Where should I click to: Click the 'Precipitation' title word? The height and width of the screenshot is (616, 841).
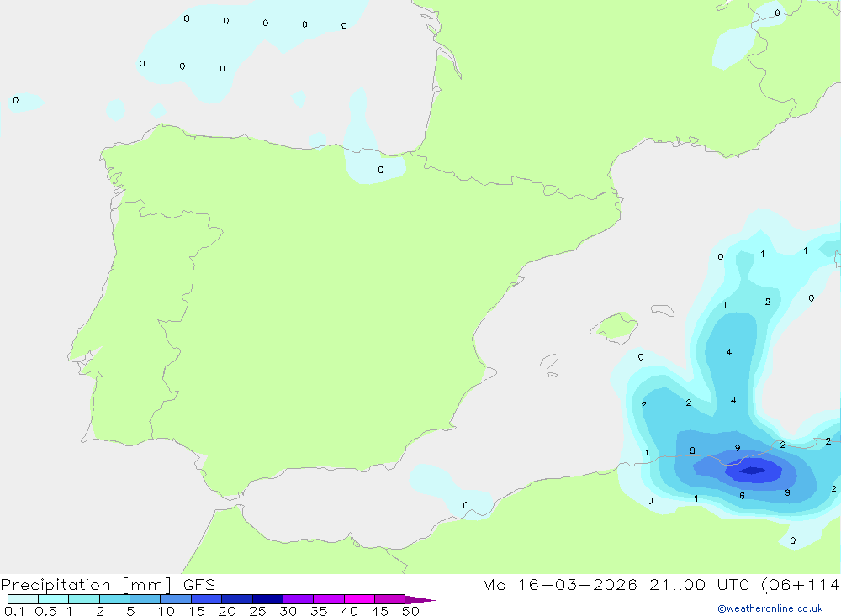pyautogui.click(x=56, y=585)
